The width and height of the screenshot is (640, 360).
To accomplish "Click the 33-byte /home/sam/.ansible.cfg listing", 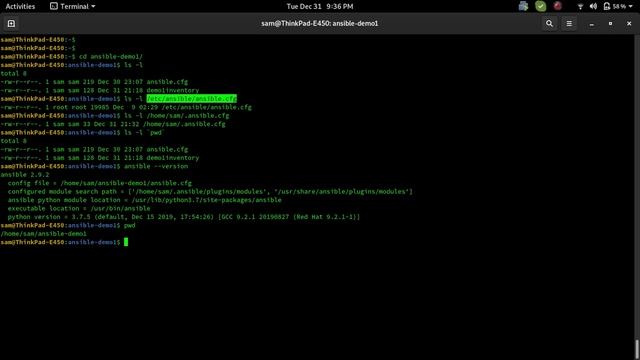I will pyautogui.click(x=113, y=124).
